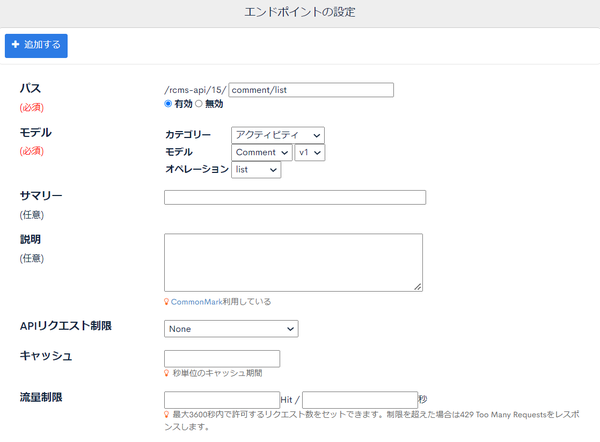Select the 無効 radio button

coord(199,104)
